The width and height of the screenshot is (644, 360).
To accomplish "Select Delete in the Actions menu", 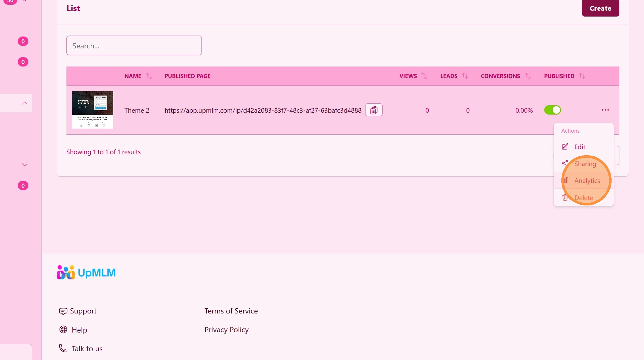I will (583, 198).
